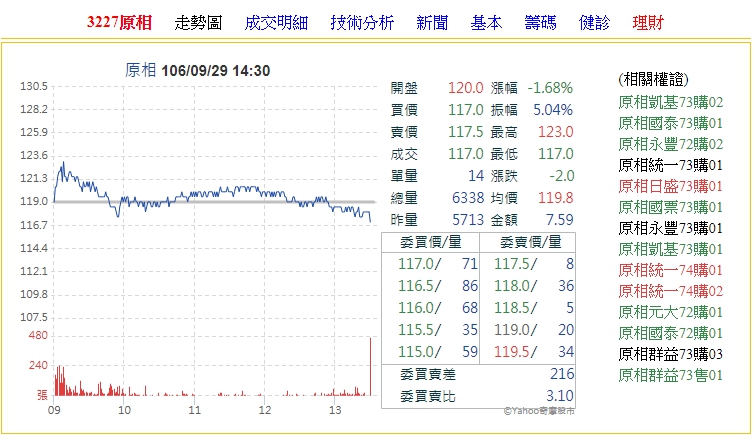Go to the 基本 tab

point(486,23)
